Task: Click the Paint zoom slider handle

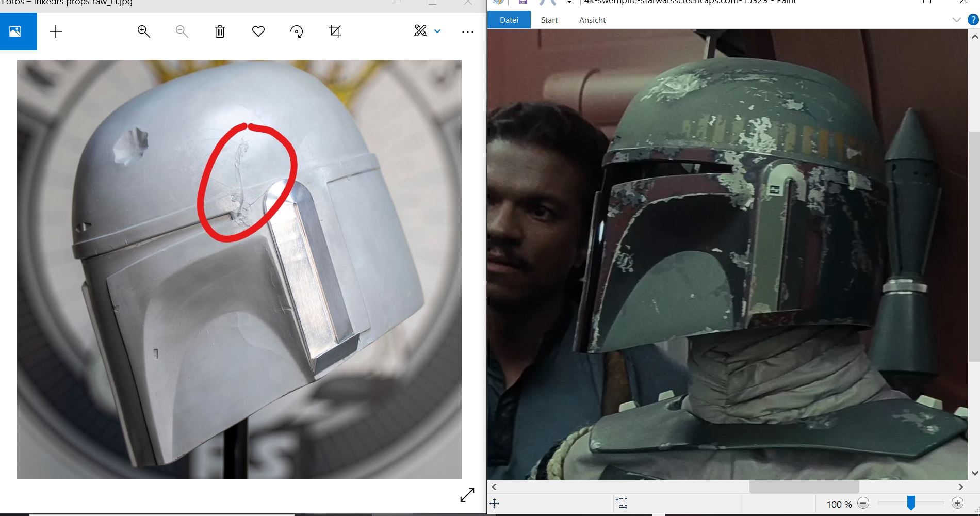Action: [911, 503]
